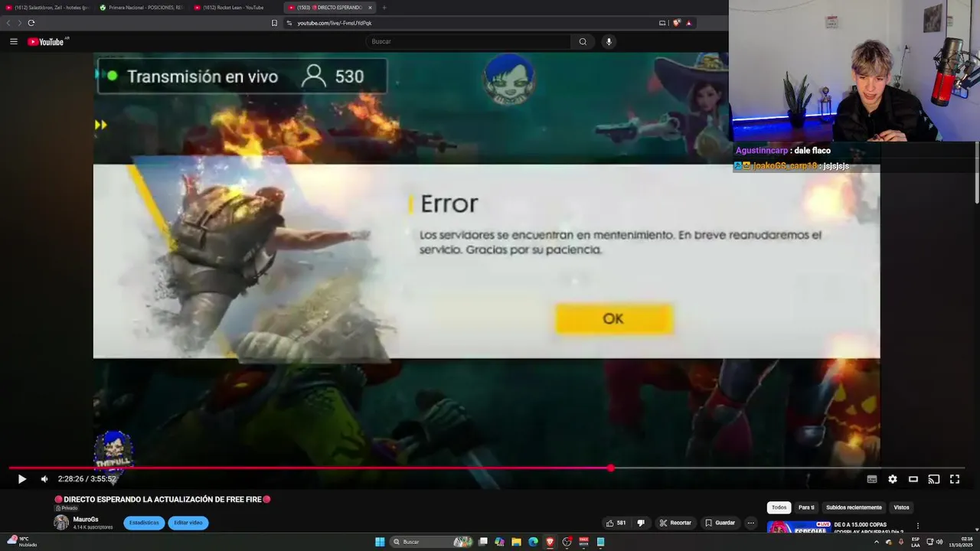Open the MauroGs channel avatar
The height and width of the screenshot is (551, 980).
pos(61,523)
